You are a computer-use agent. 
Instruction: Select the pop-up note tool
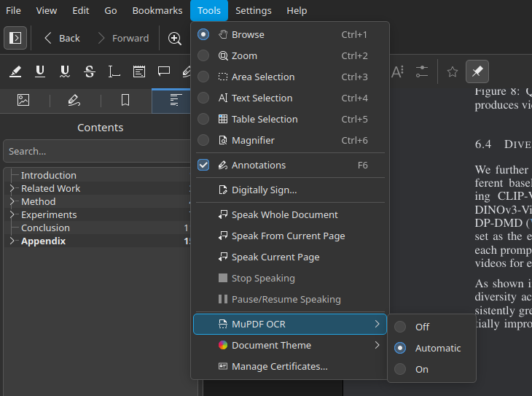coord(164,71)
